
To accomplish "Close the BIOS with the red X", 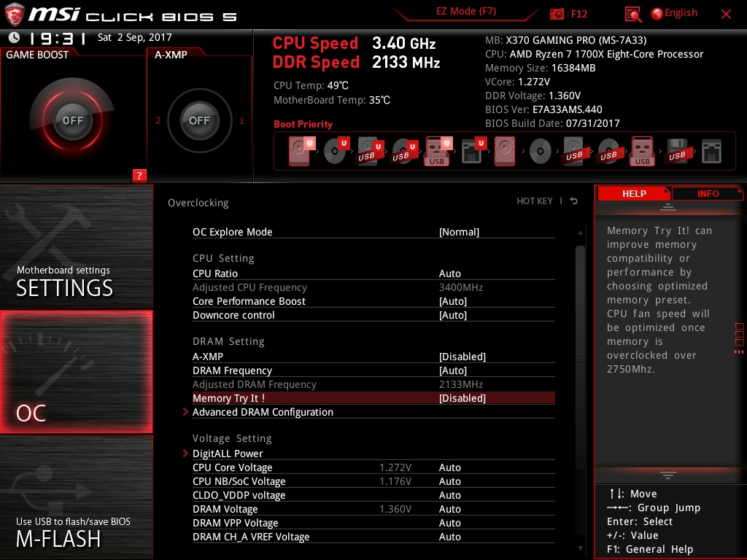I will point(726,14).
